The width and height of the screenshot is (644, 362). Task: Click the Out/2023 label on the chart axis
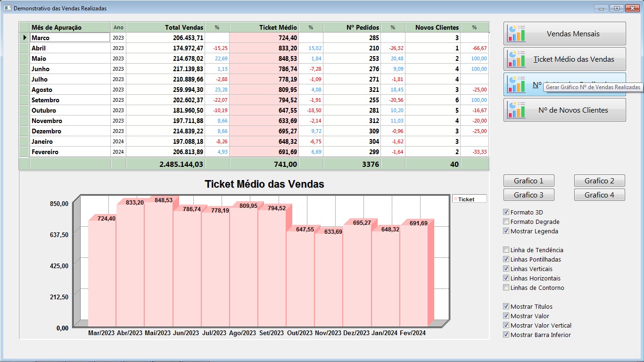point(299,333)
